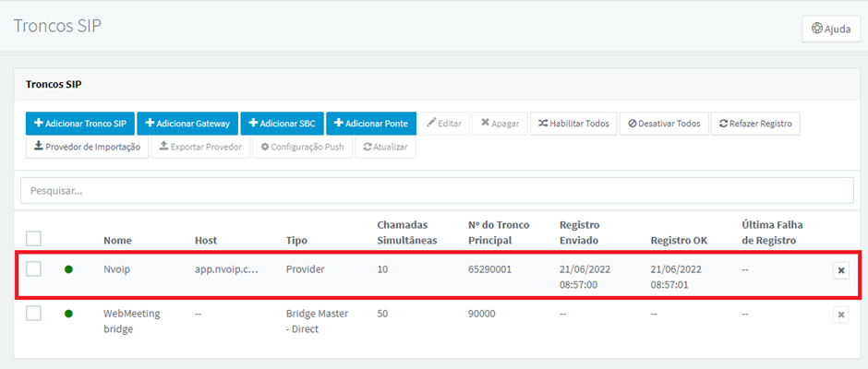Click the Adicionar Ponte button
This screenshot has width=868, height=369.
click(x=371, y=124)
